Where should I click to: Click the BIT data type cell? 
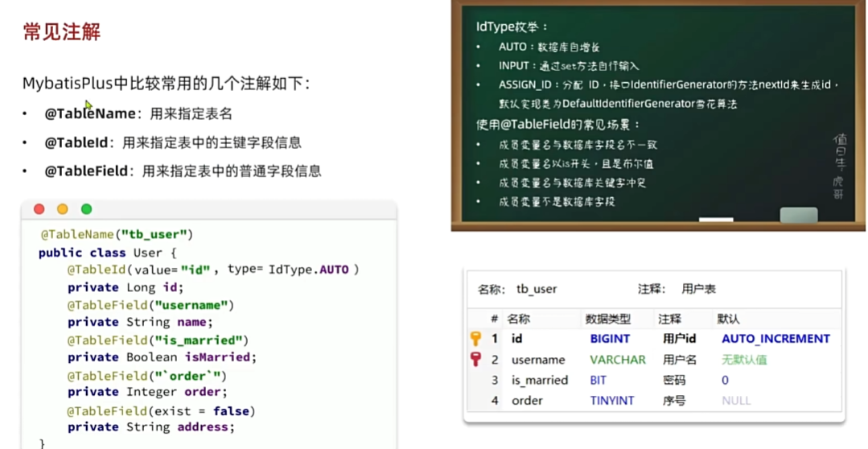coord(599,381)
